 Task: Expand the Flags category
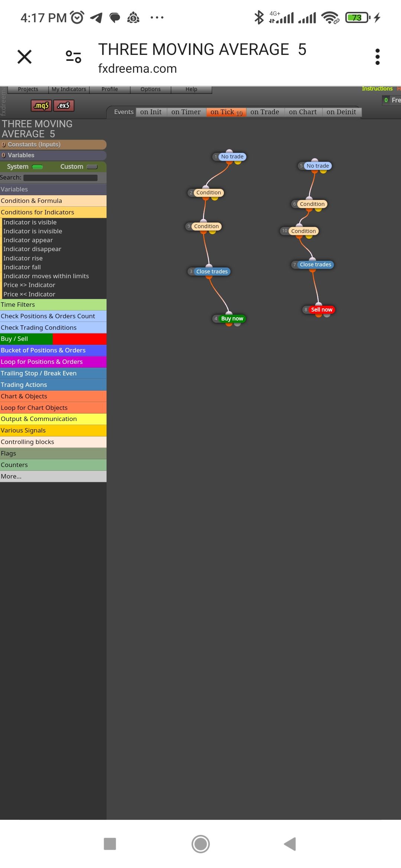[53, 453]
